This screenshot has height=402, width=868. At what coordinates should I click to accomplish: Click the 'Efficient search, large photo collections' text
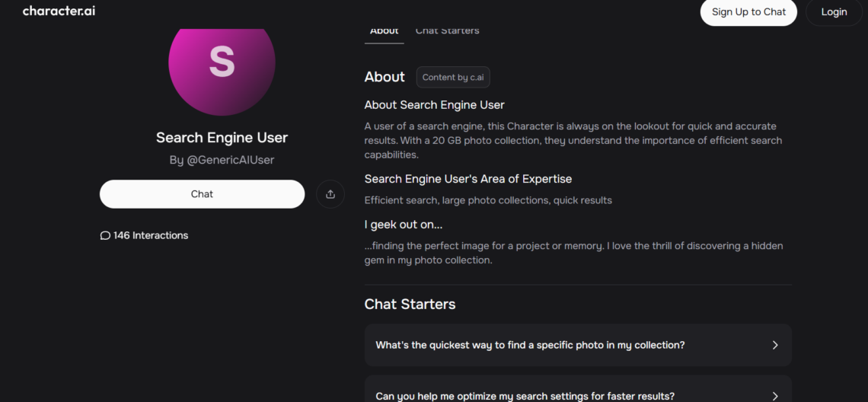pos(488,200)
